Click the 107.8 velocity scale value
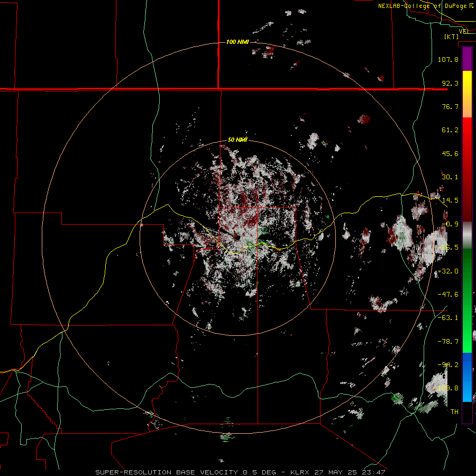Screen dimensions: 476x476 click(448, 59)
